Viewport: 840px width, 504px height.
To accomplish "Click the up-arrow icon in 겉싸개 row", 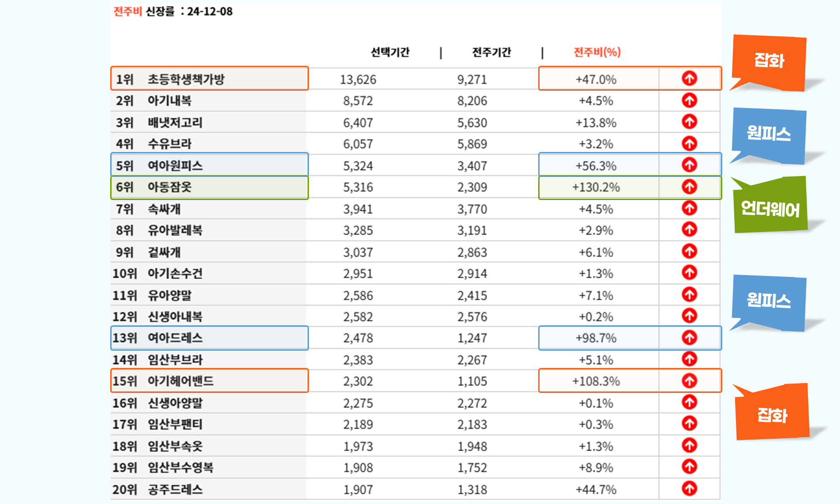I will (x=689, y=252).
